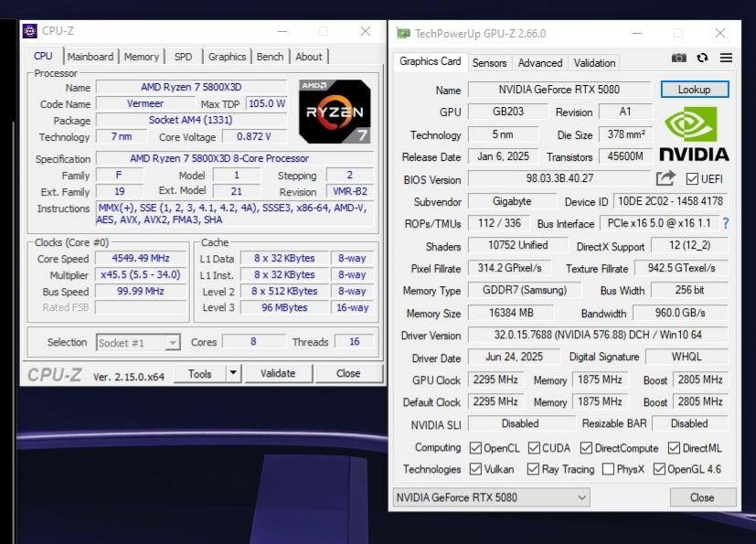756x544 pixels.
Task: Click Ryzen 7 logo in CPU-Z
Action: [x=335, y=112]
